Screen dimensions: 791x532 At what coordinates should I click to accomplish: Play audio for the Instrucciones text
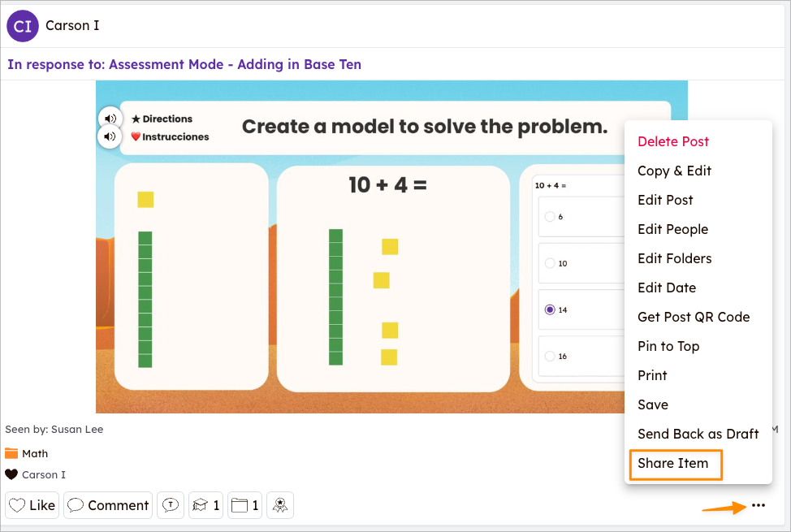[x=110, y=136]
